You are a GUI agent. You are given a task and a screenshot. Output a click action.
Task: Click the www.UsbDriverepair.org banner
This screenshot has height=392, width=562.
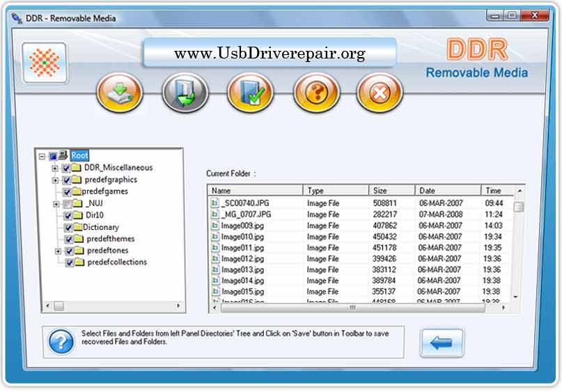point(270,53)
